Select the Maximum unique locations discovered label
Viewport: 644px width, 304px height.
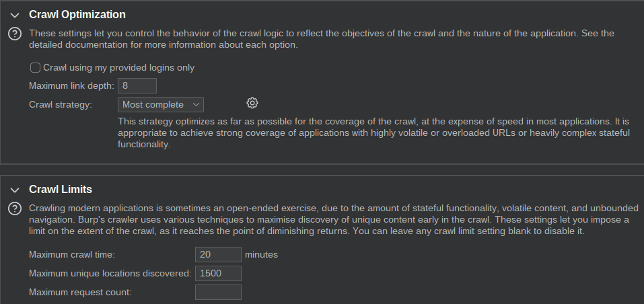click(110, 273)
